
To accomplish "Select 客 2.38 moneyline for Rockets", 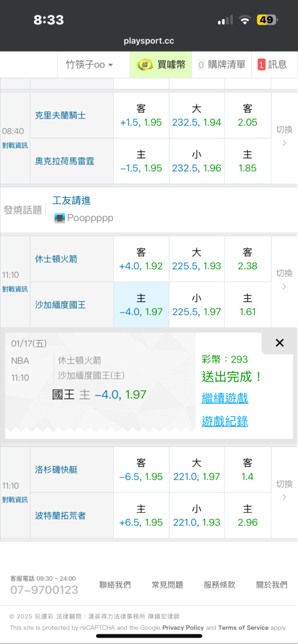I will (248, 259).
